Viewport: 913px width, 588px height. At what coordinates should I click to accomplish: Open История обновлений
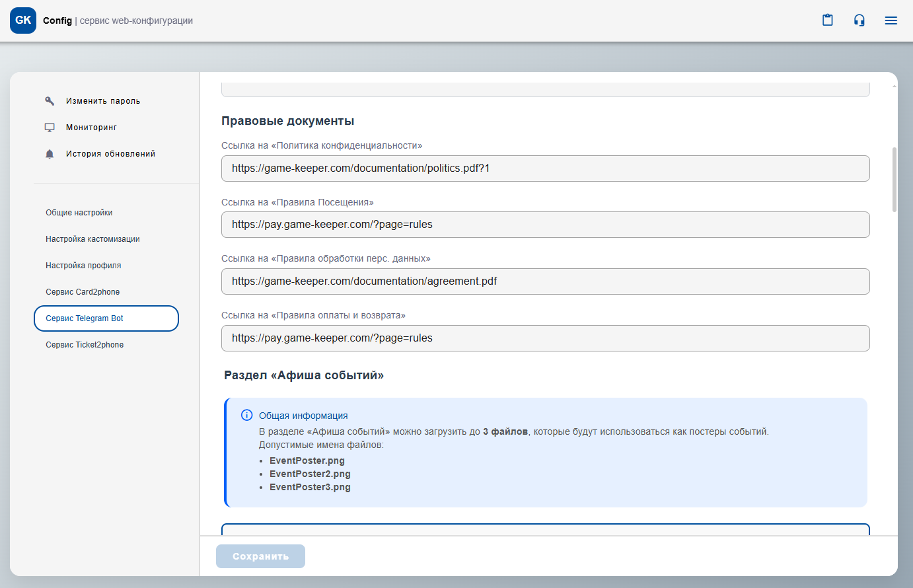(x=110, y=154)
